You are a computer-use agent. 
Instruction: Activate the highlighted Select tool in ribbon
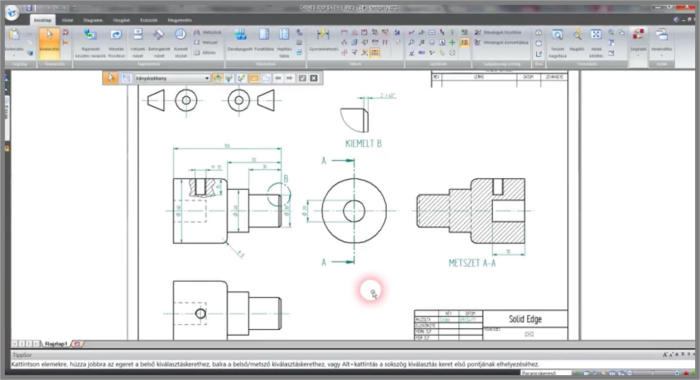pyautogui.click(x=49, y=43)
